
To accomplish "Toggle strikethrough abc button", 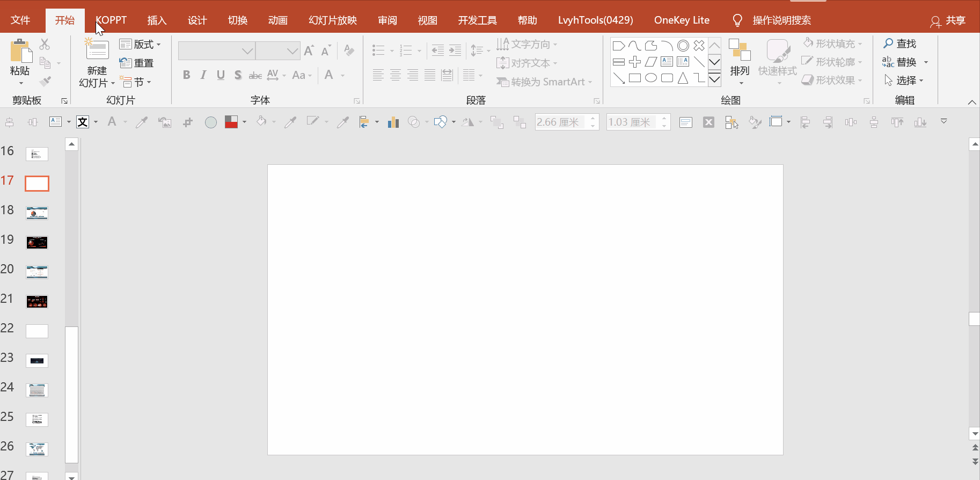I will point(255,75).
